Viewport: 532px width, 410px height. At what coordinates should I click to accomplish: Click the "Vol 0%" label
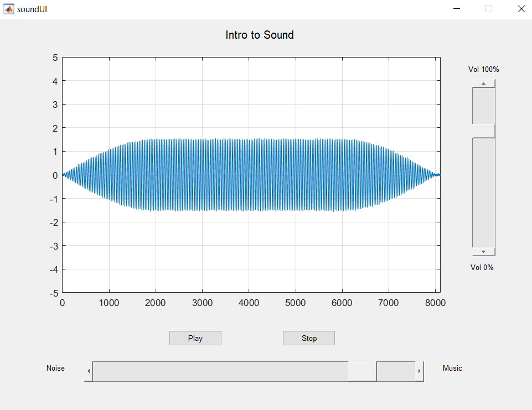(x=482, y=268)
